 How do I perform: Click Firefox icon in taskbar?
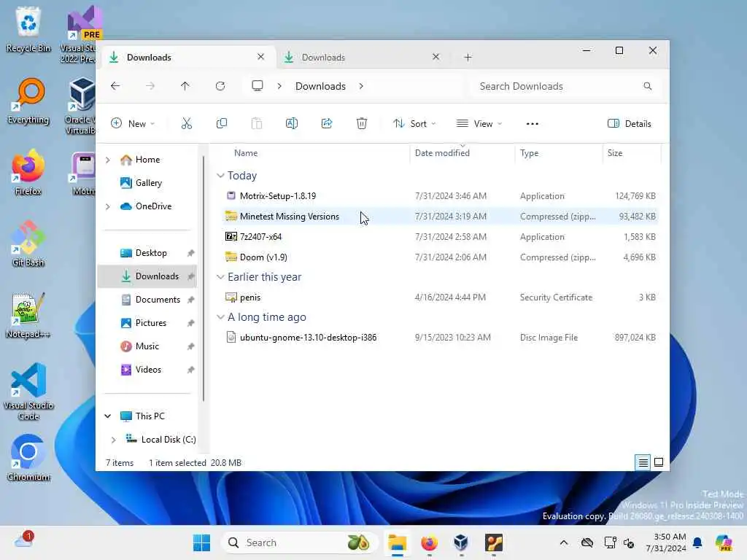(429, 542)
